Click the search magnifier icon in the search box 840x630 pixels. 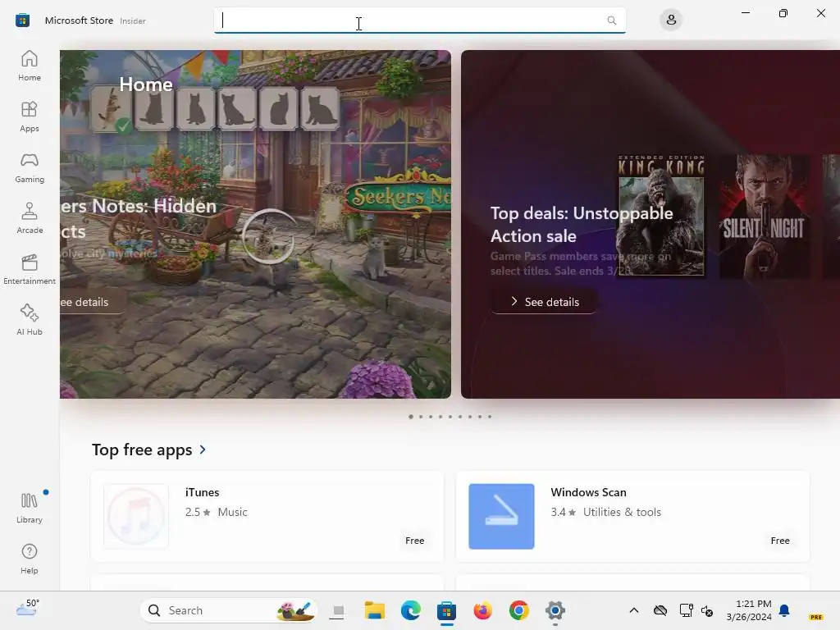pyautogui.click(x=612, y=21)
